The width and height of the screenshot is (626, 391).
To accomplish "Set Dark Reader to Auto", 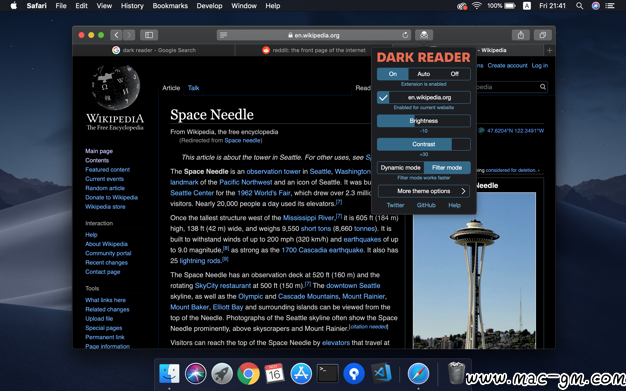I will [x=424, y=74].
